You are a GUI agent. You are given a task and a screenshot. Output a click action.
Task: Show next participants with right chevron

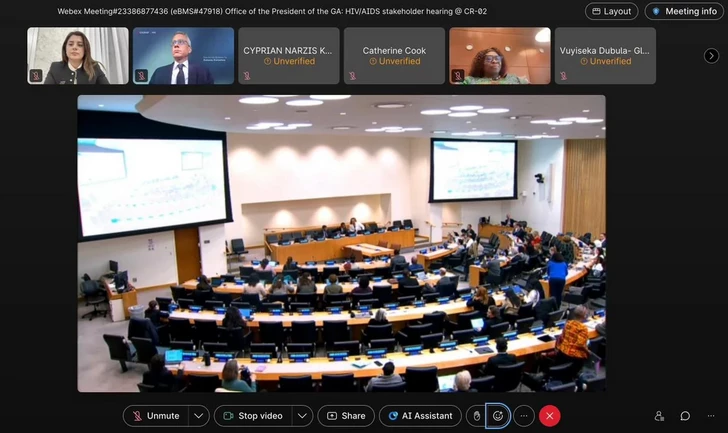(711, 56)
